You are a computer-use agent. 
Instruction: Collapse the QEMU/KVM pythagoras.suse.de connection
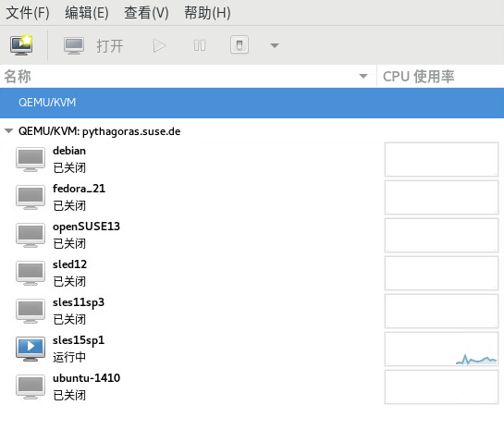tap(8, 130)
